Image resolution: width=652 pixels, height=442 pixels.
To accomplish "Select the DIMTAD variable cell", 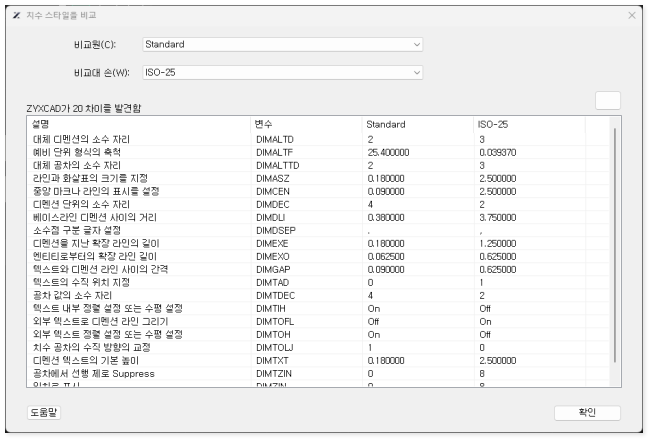I will pos(272,283).
